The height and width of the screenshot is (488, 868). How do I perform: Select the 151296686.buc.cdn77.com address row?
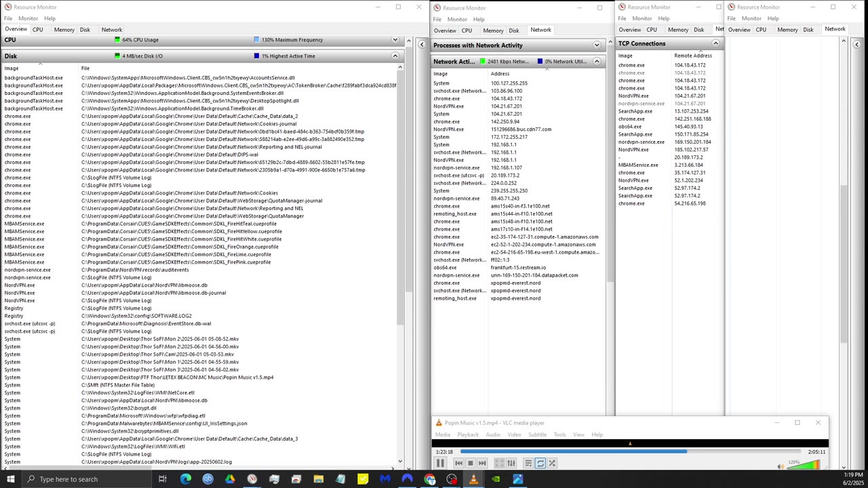[x=518, y=129]
